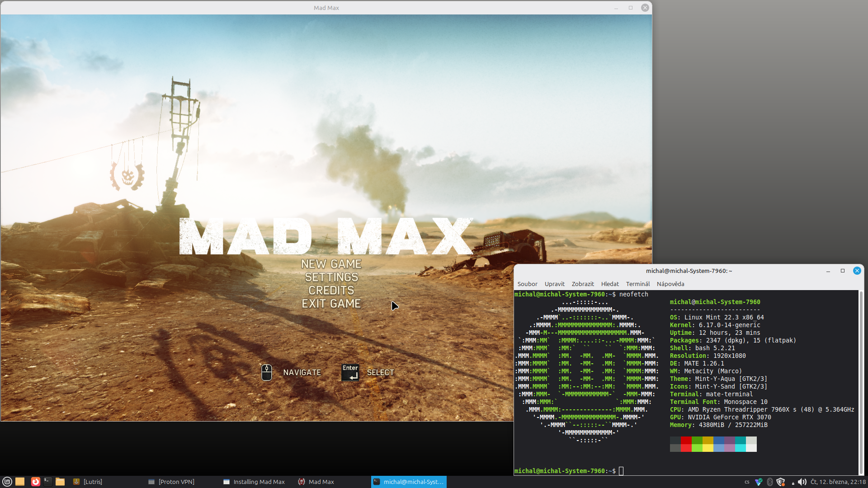Viewport: 868px width, 488px height.
Task: Select NEW GAME in Mad Max menu
Action: [331, 264]
